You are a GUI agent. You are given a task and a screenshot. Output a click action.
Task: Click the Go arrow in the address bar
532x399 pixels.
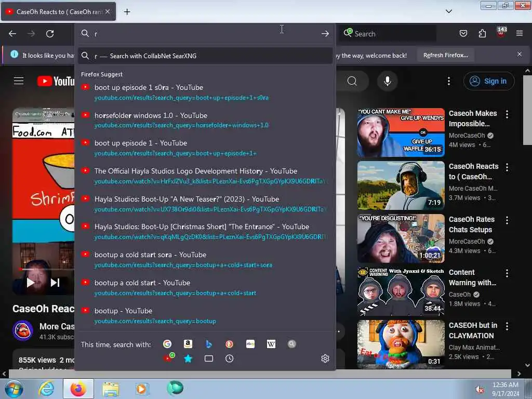tap(325, 34)
